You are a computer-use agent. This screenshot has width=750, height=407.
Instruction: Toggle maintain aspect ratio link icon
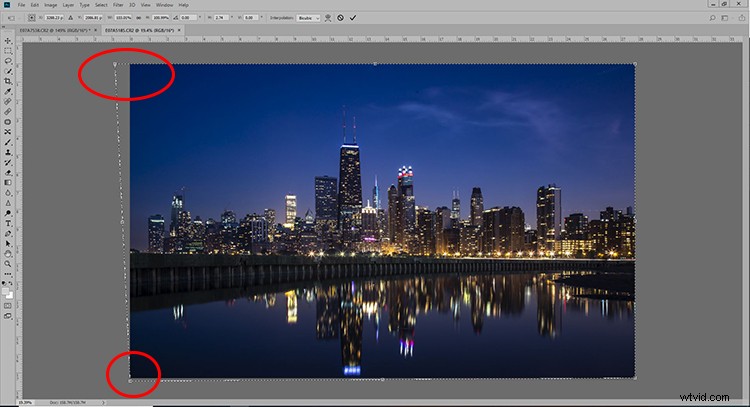(139, 18)
